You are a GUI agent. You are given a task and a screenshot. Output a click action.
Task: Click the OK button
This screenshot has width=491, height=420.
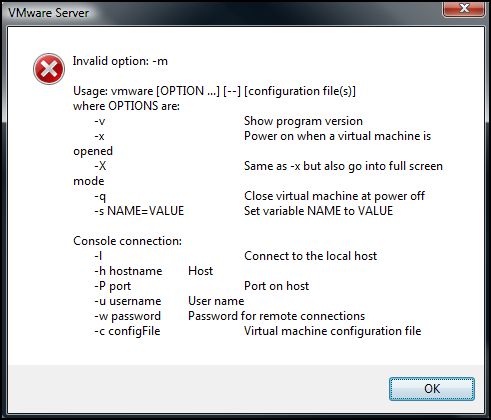(432, 389)
